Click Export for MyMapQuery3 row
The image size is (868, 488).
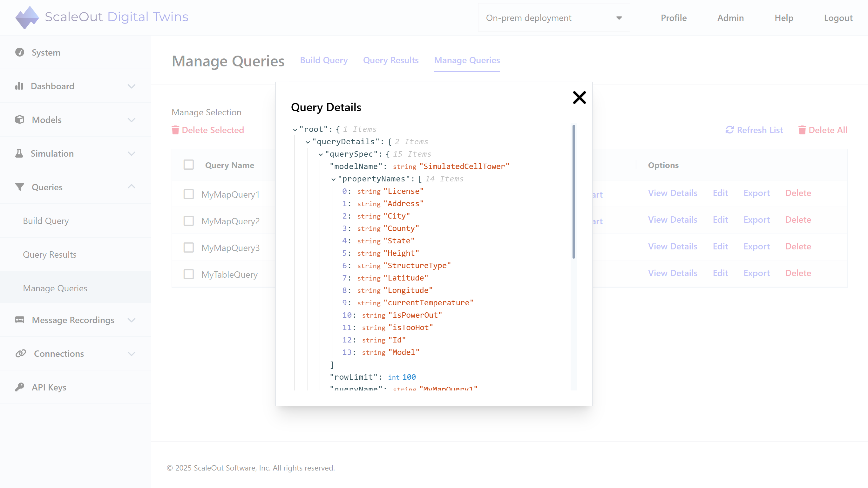pos(756,246)
